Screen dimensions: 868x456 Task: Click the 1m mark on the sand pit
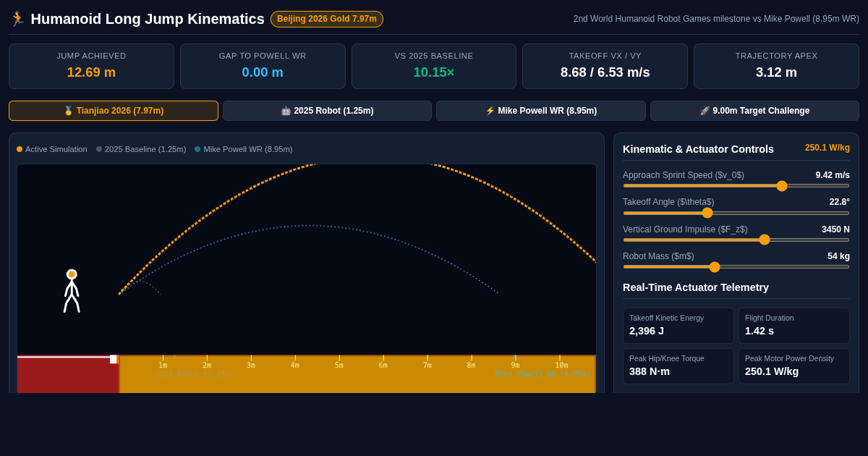click(x=163, y=365)
